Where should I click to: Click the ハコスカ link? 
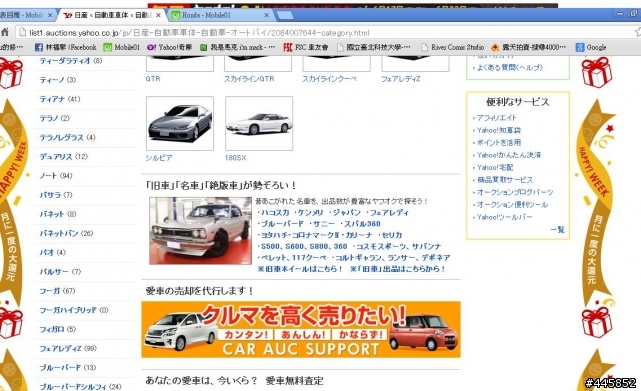point(275,213)
